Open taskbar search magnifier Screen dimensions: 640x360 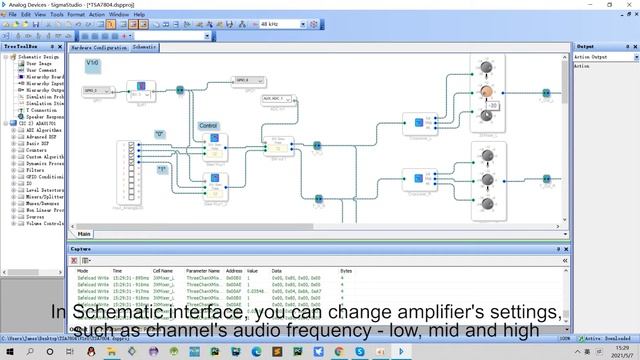tap(30, 351)
